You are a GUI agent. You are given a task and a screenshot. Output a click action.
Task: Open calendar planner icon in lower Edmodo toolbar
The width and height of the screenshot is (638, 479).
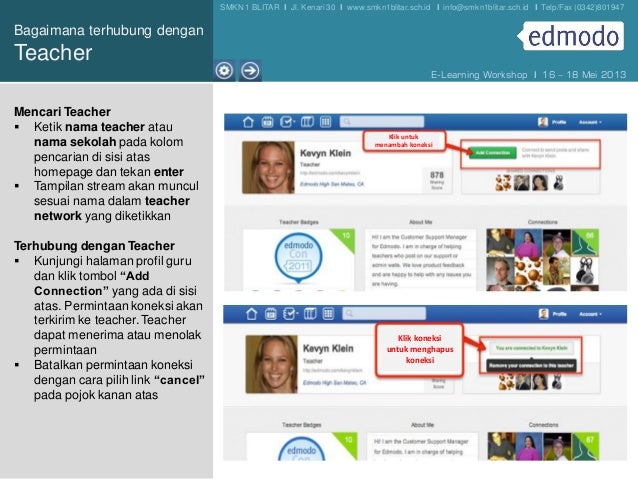click(271, 314)
